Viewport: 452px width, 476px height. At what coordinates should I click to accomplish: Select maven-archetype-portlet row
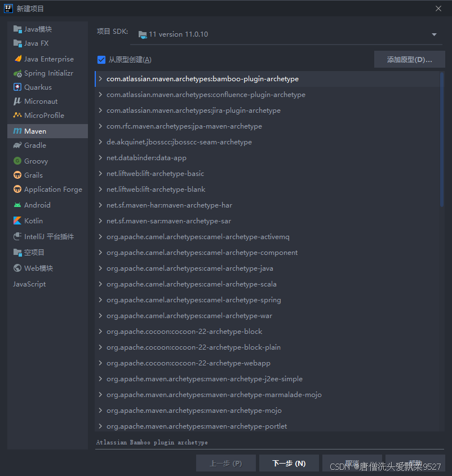point(267,425)
